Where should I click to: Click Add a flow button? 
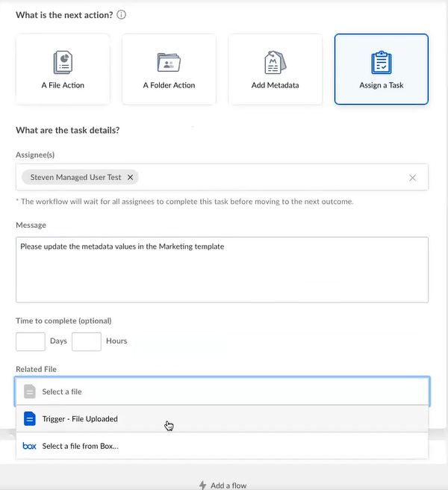click(223, 486)
